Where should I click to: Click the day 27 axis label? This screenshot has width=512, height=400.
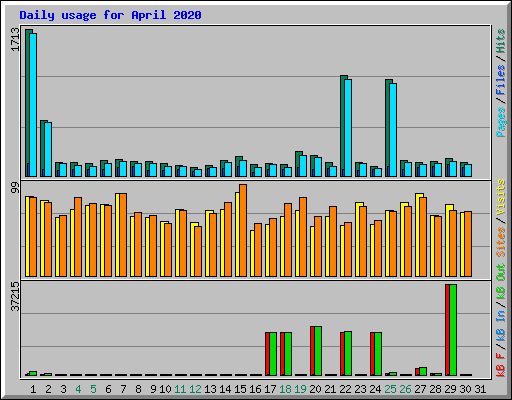point(420,389)
